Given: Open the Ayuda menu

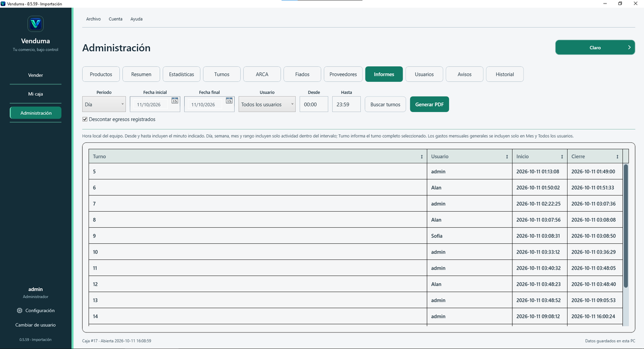Looking at the screenshot, I should click(x=136, y=19).
